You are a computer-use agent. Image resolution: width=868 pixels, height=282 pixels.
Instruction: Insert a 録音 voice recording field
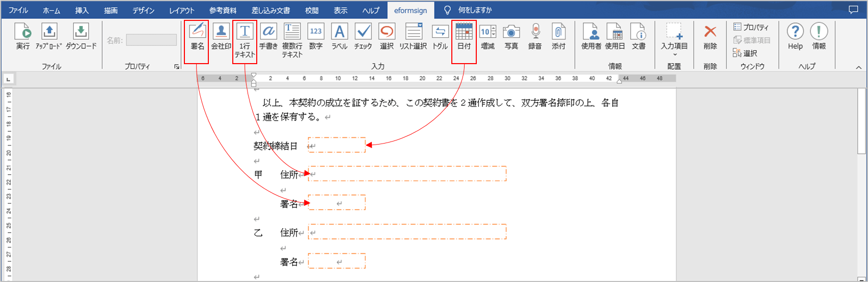pos(535,36)
